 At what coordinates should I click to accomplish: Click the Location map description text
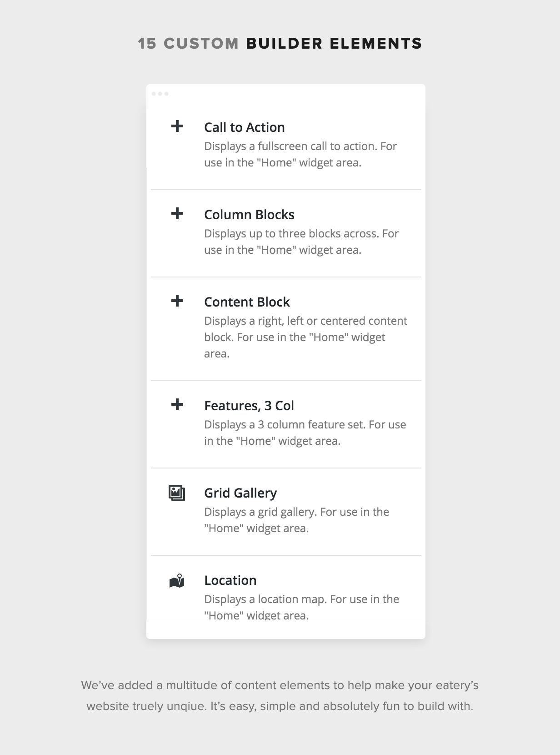tap(301, 608)
